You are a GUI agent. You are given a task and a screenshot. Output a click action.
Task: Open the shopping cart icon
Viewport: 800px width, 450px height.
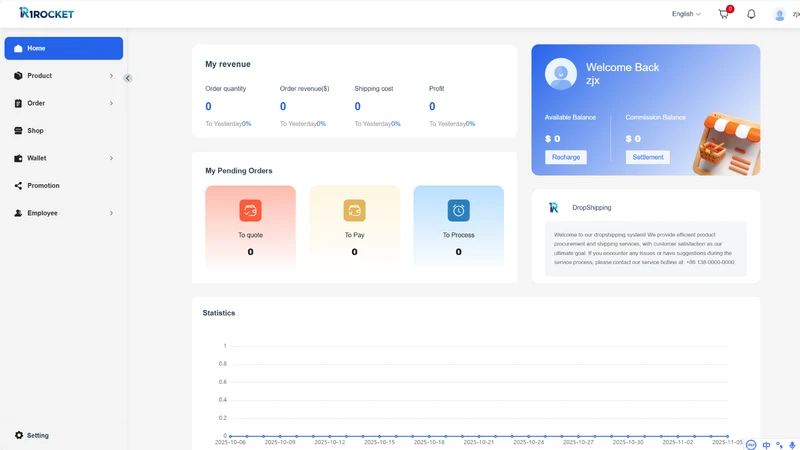pos(723,14)
